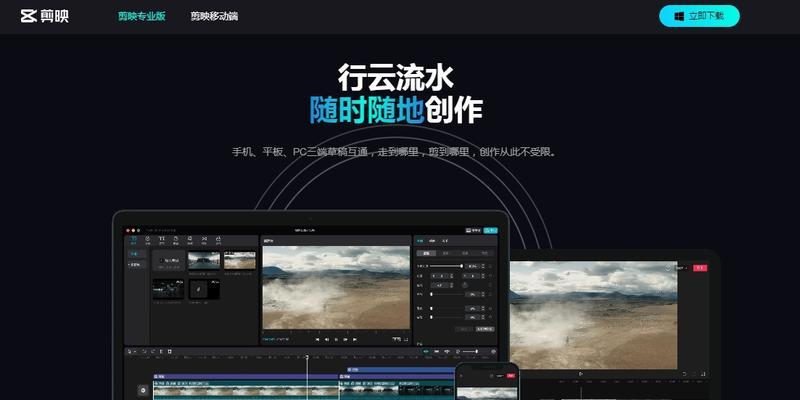Image resolution: width=800 pixels, height=400 pixels.
Task: Click the 立即下载 download button
Action: click(x=699, y=16)
